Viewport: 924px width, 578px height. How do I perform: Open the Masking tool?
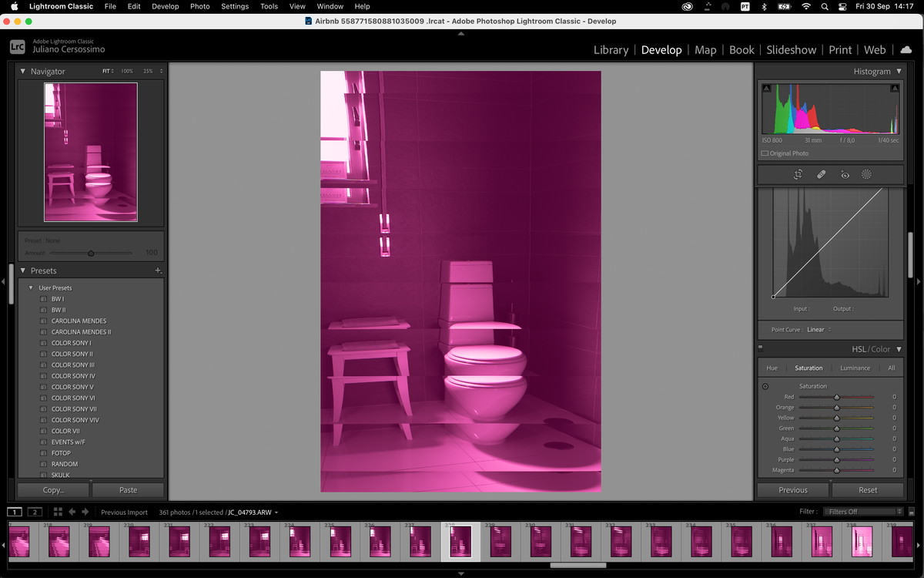tap(866, 175)
